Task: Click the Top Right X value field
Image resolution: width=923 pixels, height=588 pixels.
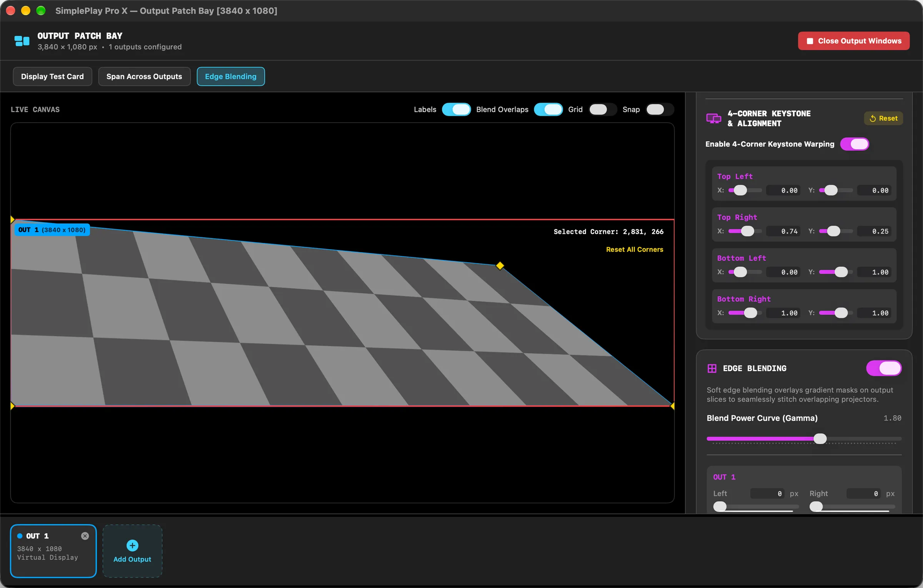Action: 783,231
